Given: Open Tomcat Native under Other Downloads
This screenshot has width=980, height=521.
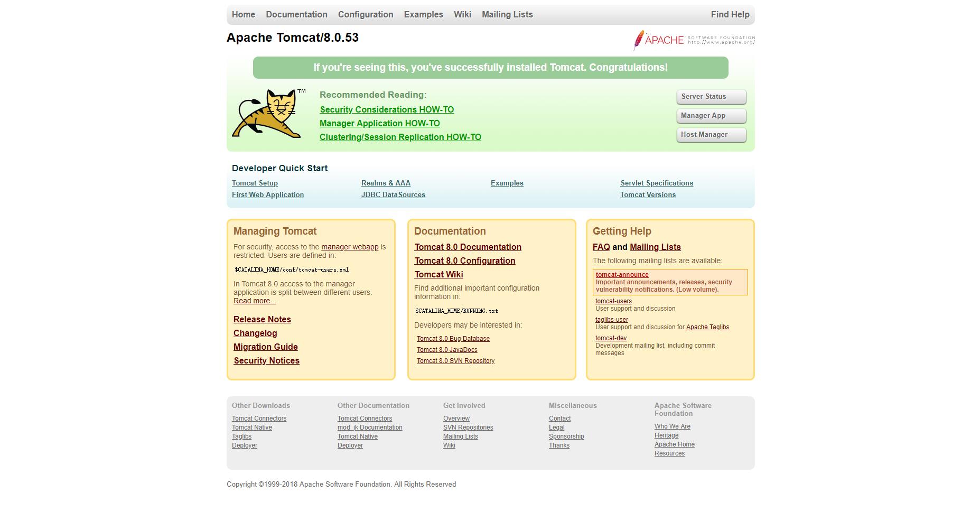Looking at the screenshot, I should click(252, 427).
